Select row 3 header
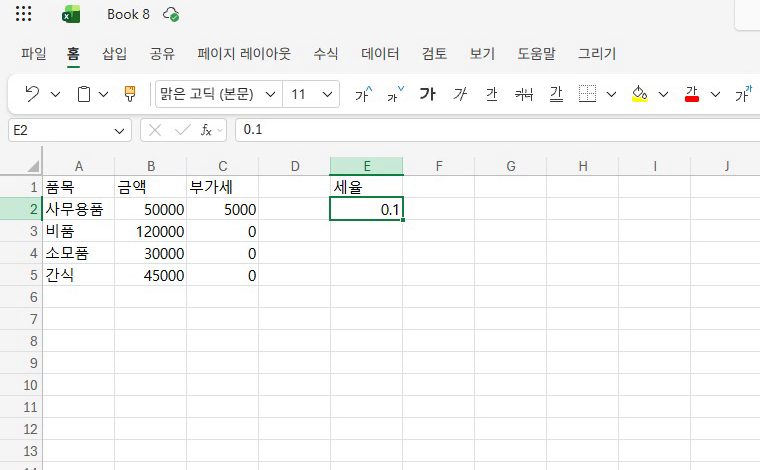 (21, 231)
